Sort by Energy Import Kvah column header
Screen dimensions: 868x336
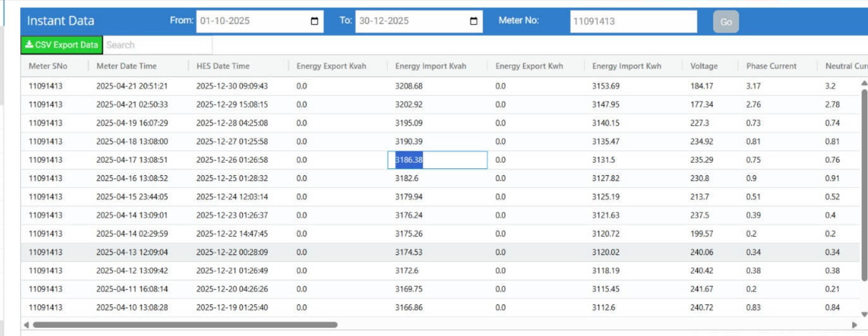[x=431, y=66]
